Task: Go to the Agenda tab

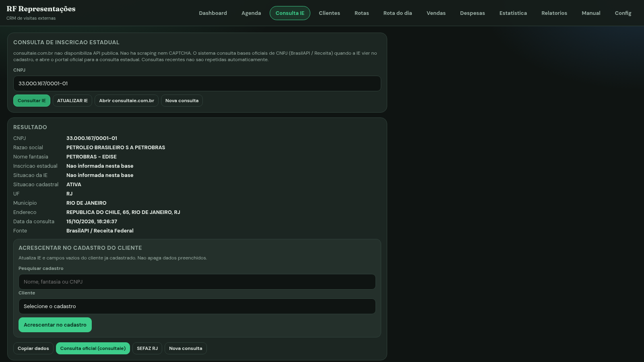Action: click(251, 13)
